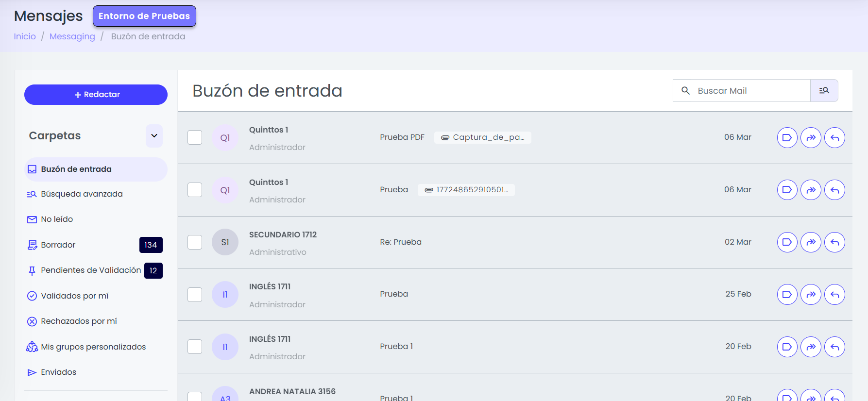This screenshot has height=401, width=868.
Task: Click the inbox icon beside Buzón de entrada
Action: point(32,169)
